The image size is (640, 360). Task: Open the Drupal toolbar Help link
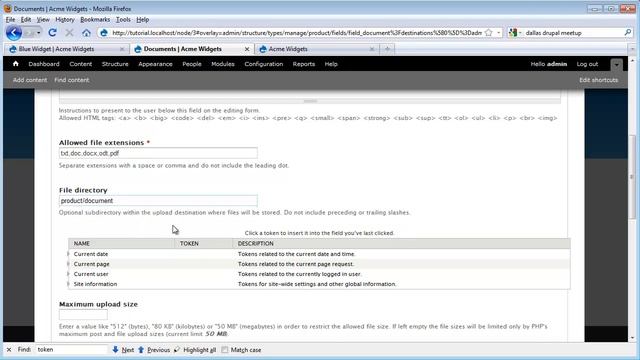point(331,64)
